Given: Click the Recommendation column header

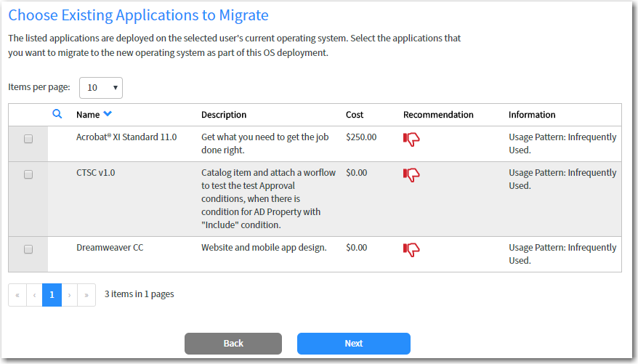Looking at the screenshot, I should point(438,115).
